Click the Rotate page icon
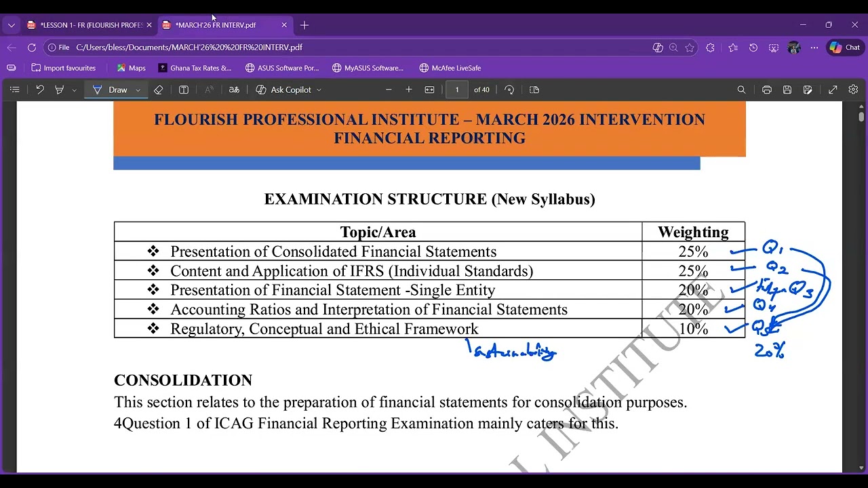Image resolution: width=868 pixels, height=488 pixels. click(x=509, y=89)
